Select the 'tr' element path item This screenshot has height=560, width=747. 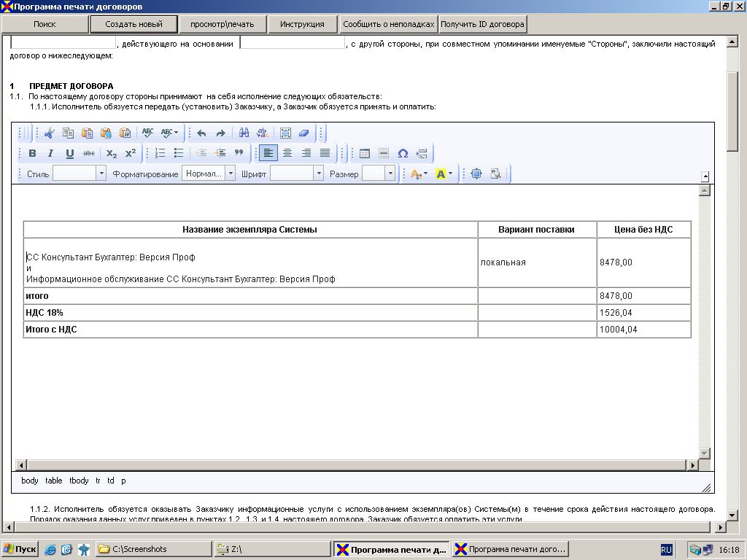(98, 481)
